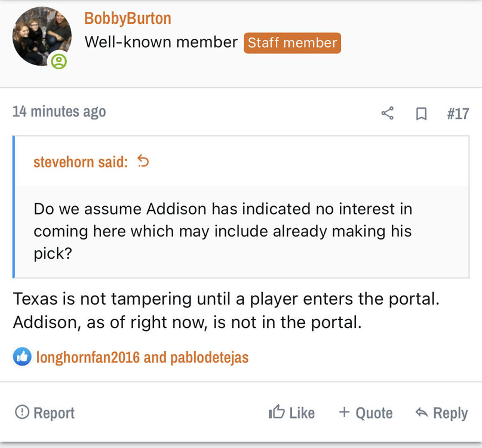The width and height of the screenshot is (482, 448).
Task: Quote this post with + Quote
Action: point(366,413)
